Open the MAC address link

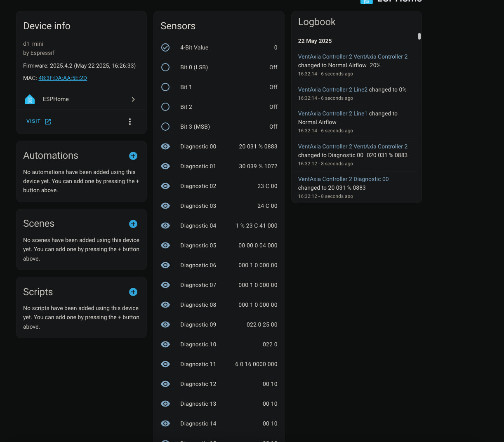point(63,78)
